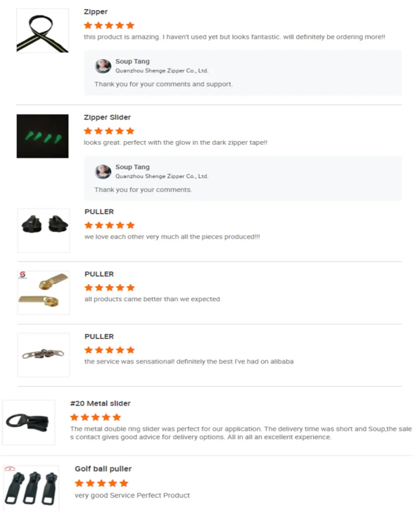The width and height of the screenshot is (420, 511).
Task: Click the star rating under Golf ball puller
Action: [101, 483]
